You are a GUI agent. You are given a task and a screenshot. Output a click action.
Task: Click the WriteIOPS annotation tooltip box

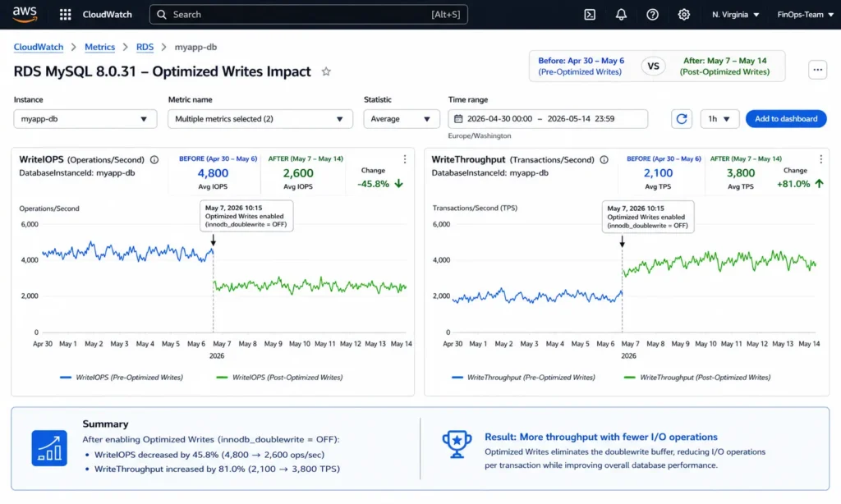(x=246, y=216)
